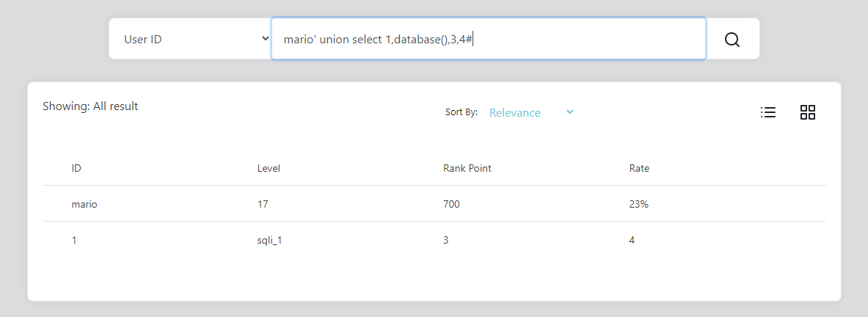Click the Sort By label
Image resolution: width=868 pixels, height=317 pixels.
coord(461,112)
